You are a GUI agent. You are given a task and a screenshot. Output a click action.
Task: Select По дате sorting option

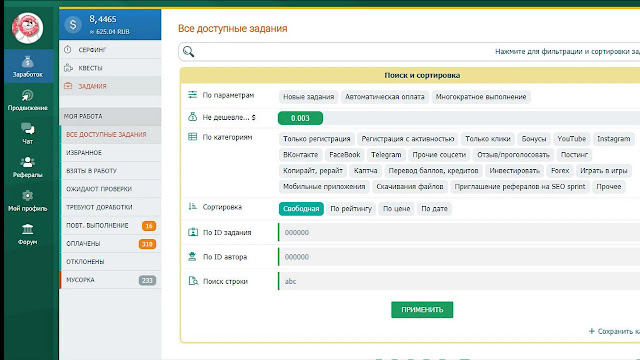(x=434, y=209)
